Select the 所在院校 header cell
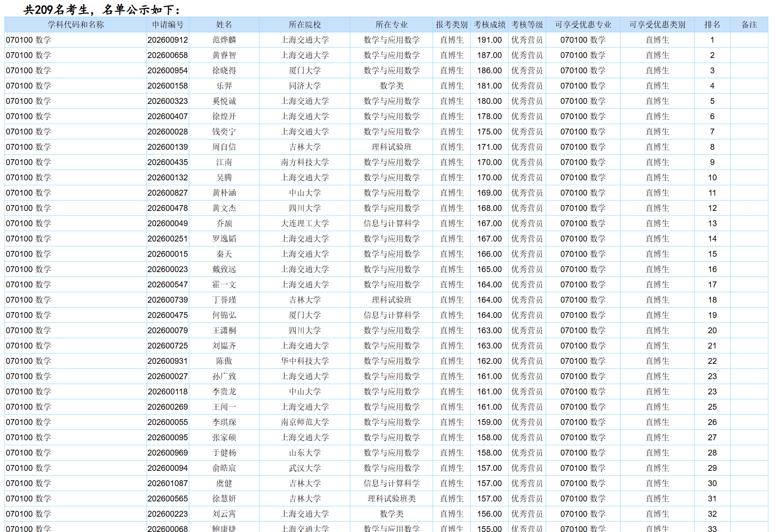This screenshot has height=532, width=776. pos(304,25)
